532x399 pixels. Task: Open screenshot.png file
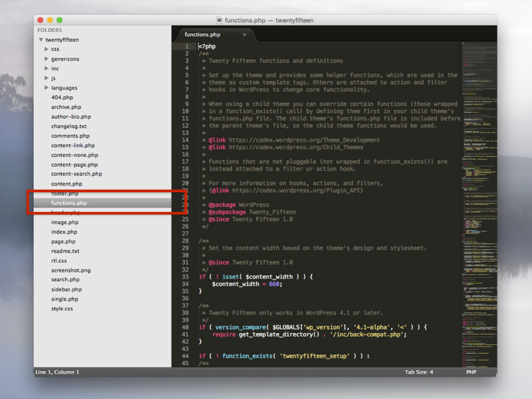coord(71,270)
